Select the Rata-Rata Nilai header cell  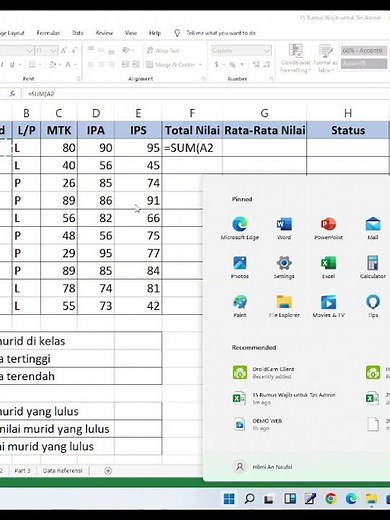pos(264,130)
